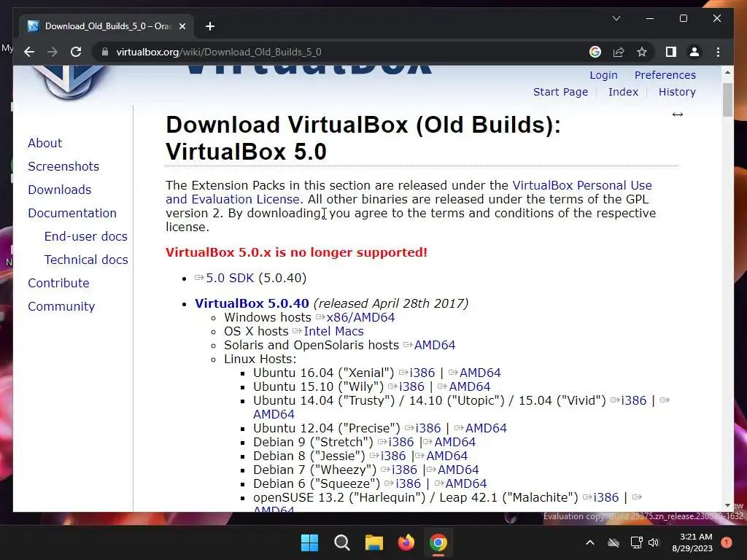Download Ubuntu 12.04 Precise i386

[x=427, y=427]
